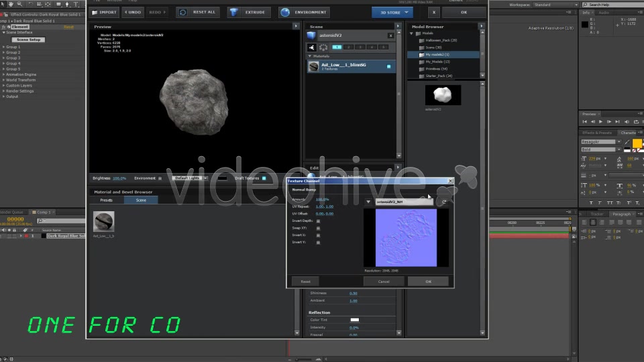644x362 pixels.
Task: Switch to the Presets tab
Action: (106, 200)
